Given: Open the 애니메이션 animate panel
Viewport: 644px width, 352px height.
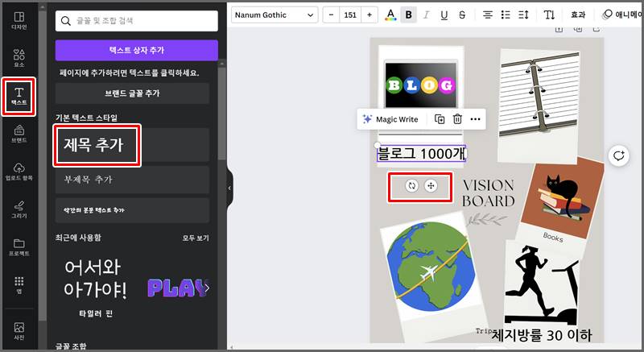Looking at the screenshot, I should point(621,14).
